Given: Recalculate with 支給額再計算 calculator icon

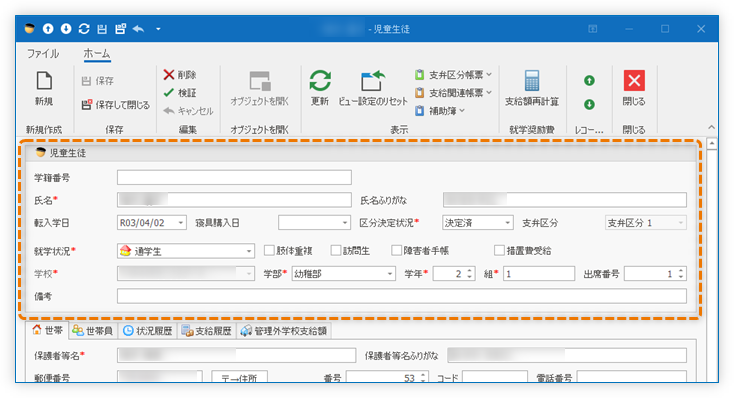Looking at the screenshot, I should pos(532,88).
